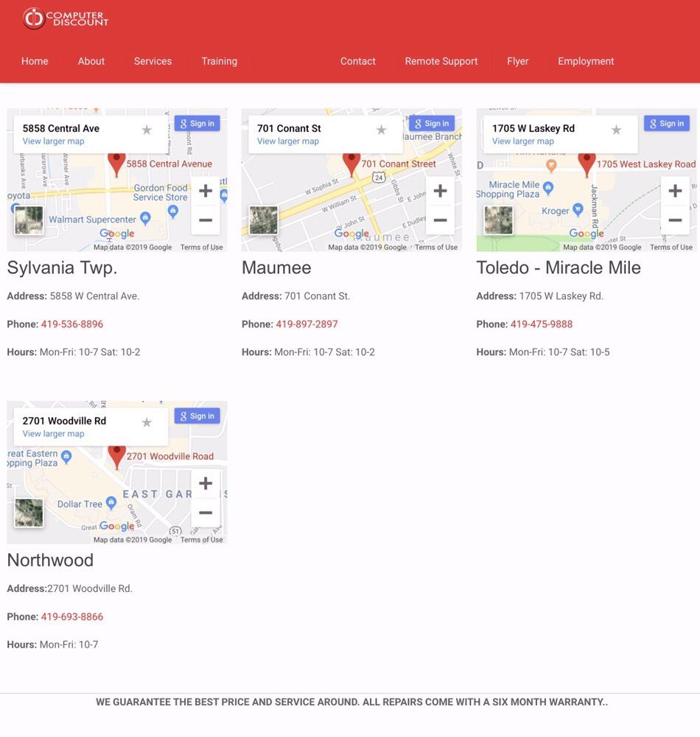The image size is (700, 737).
Task: Star the 5858 Central Ave location
Action: (x=147, y=130)
